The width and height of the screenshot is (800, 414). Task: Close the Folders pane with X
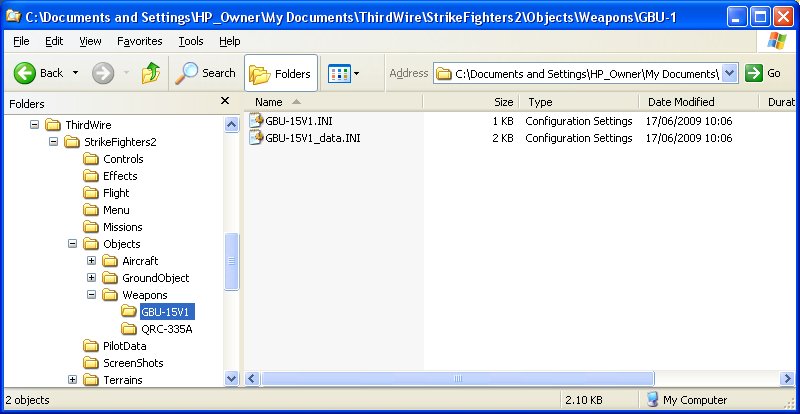pos(224,101)
